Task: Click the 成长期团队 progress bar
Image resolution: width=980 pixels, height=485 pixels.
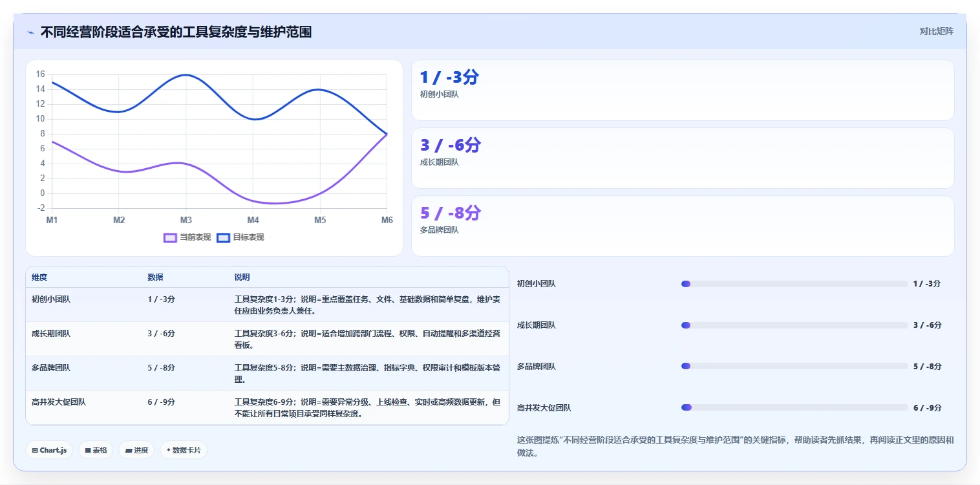Action: tap(794, 325)
